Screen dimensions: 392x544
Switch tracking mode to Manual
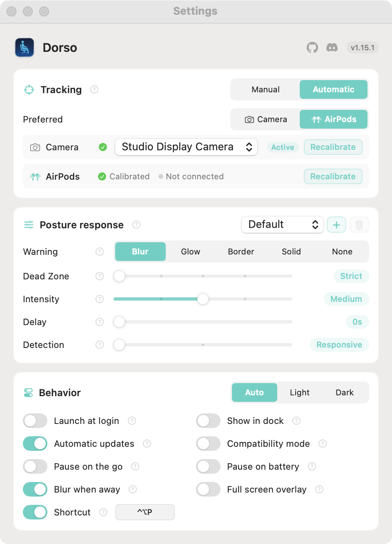[266, 89]
